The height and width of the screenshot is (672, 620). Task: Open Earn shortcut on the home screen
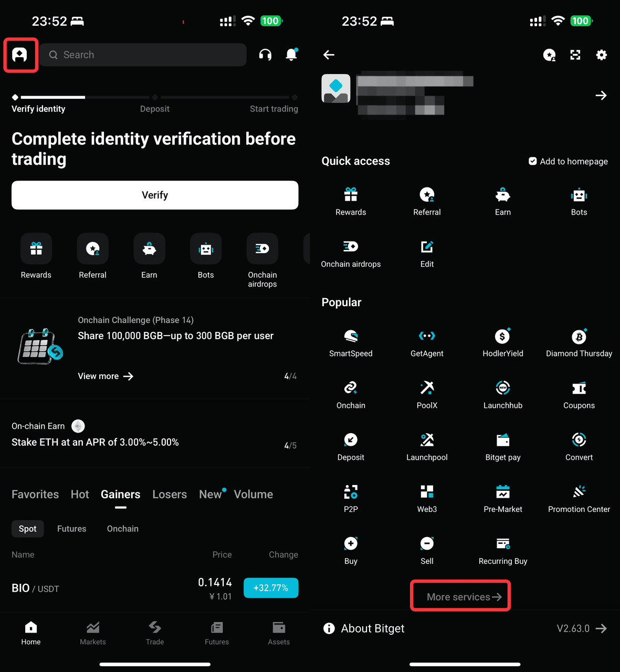pyautogui.click(x=149, y=256)
